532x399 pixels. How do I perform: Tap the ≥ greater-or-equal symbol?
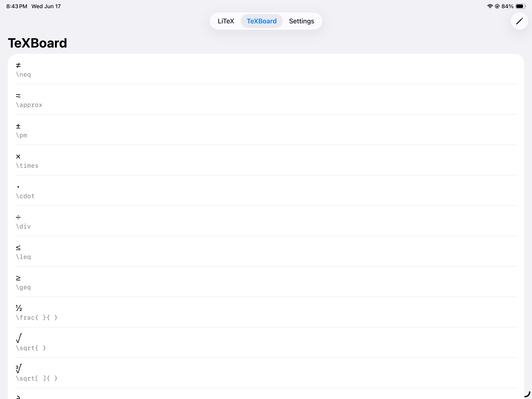[18, 278]
